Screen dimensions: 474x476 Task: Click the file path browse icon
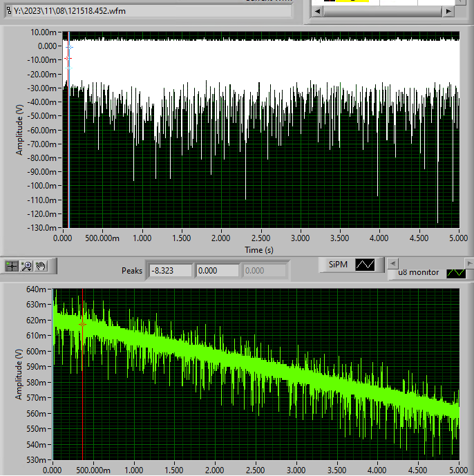click(8, 11)
